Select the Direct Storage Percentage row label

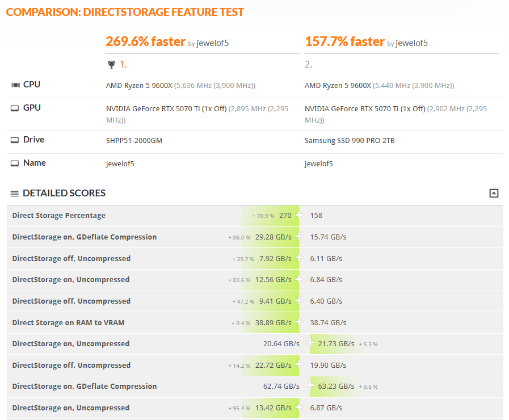pos(59,216)
